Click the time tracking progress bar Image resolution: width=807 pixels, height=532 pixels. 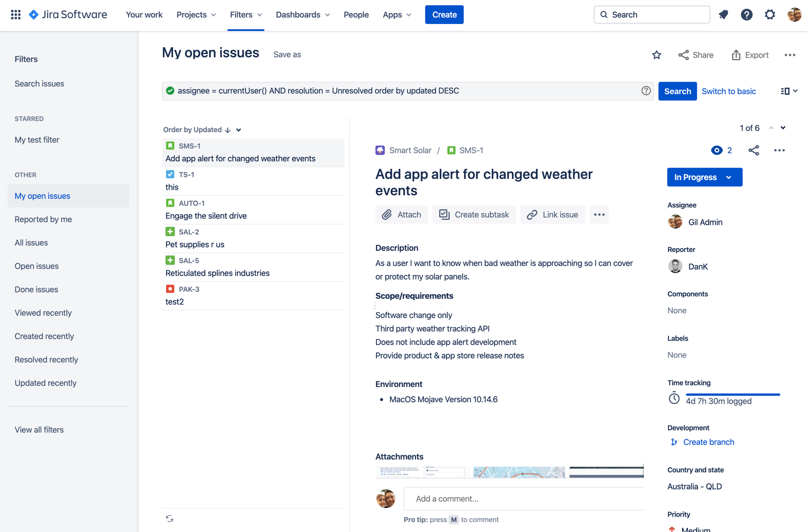click(x=733, y=394)
